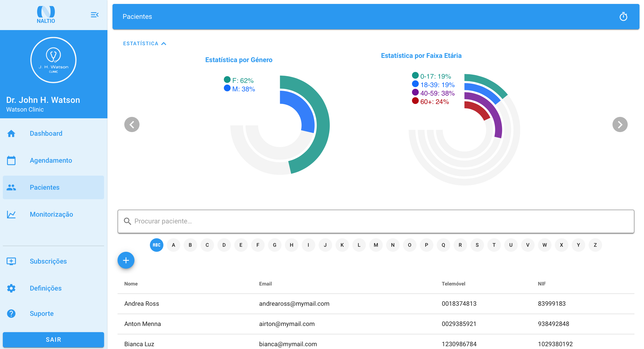Click the Suporte question mark icon
644x349 pixels.
pos(11,314)
